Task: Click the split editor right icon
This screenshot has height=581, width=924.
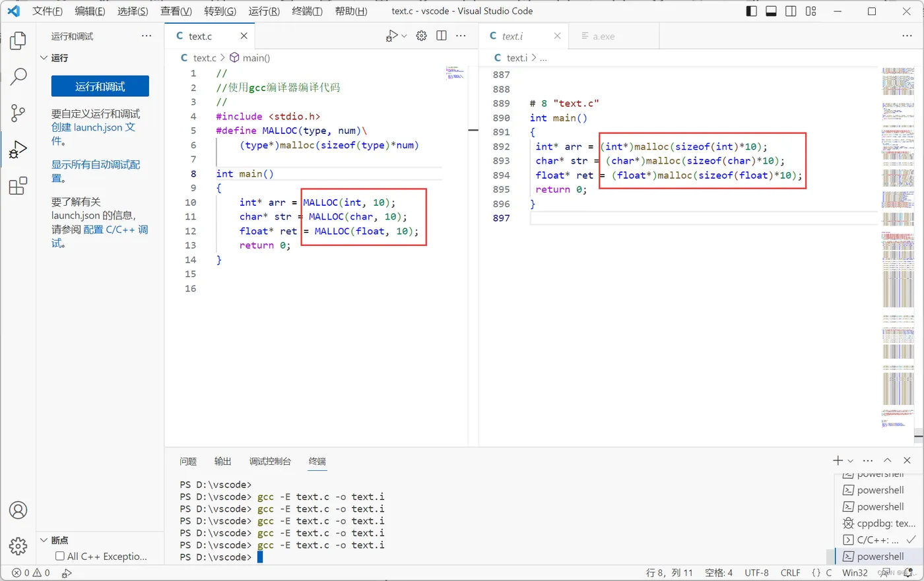Action: pos(442,36)
